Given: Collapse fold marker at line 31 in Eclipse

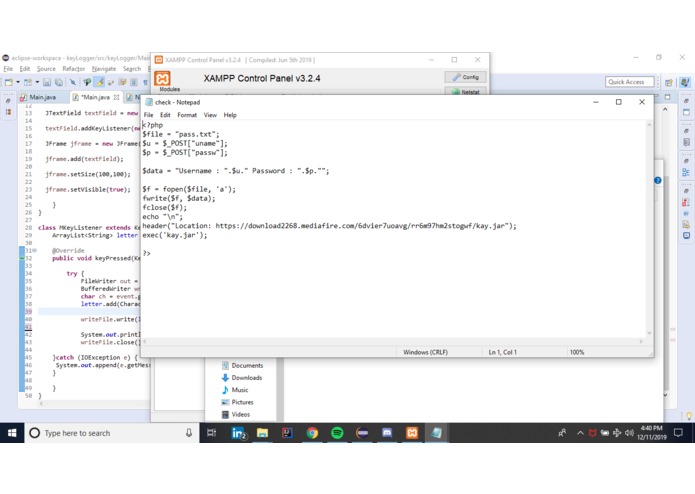Looking at the screenshot, I should (35, 250).
